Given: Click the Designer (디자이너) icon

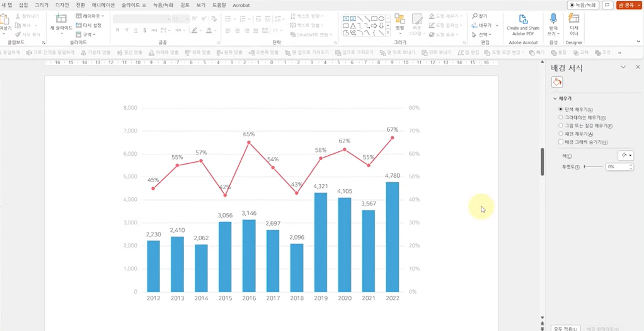Looking at the screenshot, I should (x=573, y=18).
